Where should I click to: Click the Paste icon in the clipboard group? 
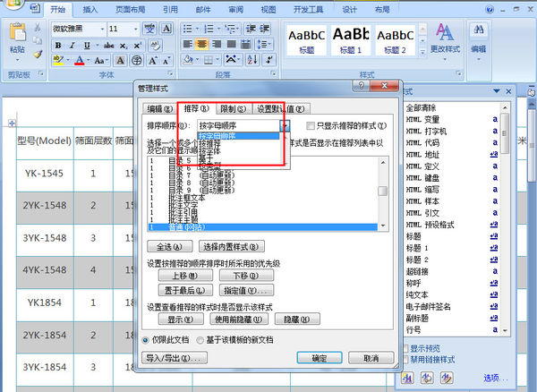17,33
